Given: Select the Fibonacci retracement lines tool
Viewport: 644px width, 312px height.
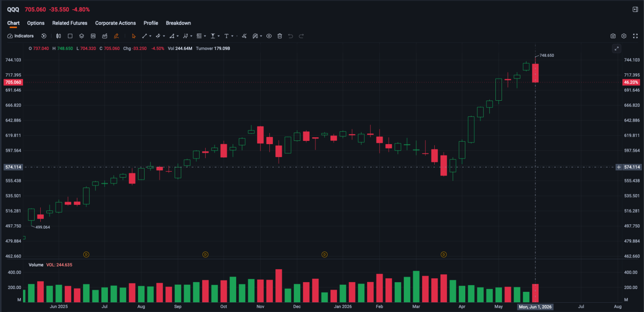Looking at the screenshot, I should (199, 36).
